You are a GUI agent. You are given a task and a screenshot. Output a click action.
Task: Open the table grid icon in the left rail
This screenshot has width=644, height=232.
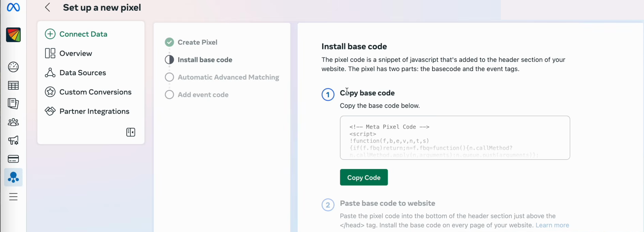pos(13,85)
